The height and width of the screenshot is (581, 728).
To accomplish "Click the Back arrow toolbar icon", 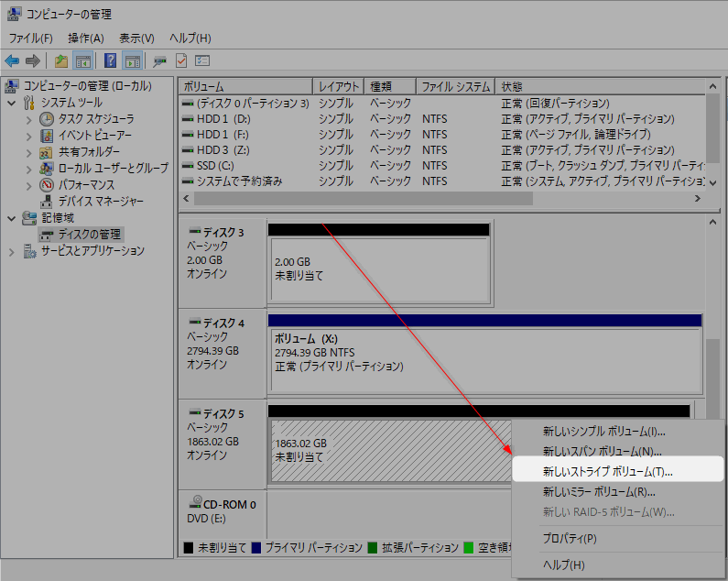I will [x=12, y=60].
